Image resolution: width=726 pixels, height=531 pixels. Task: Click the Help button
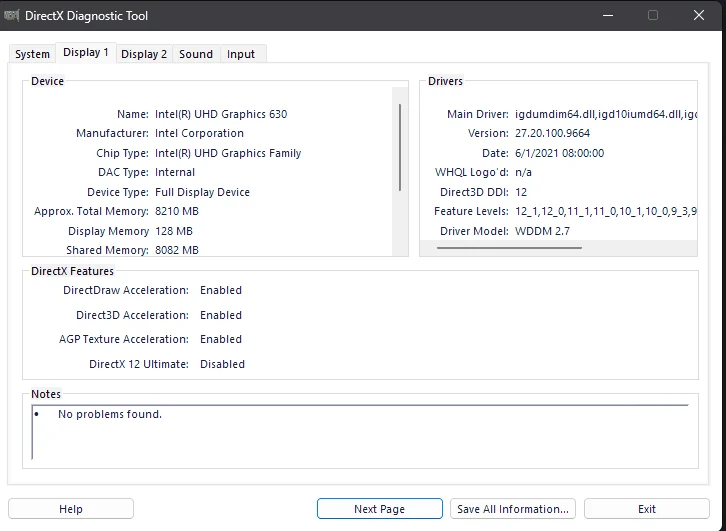tap(71, 509)
